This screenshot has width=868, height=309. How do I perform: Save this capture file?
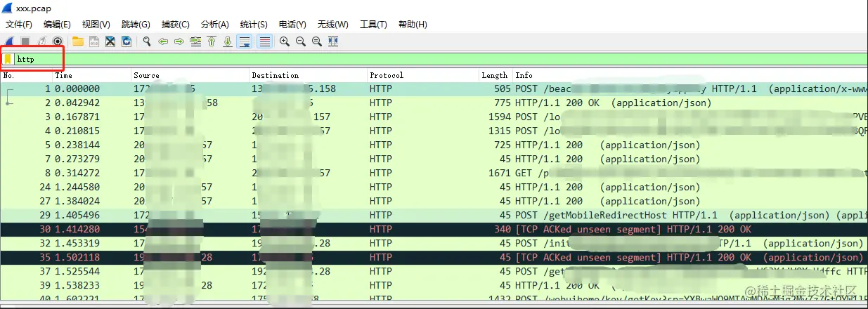(94, 41)
